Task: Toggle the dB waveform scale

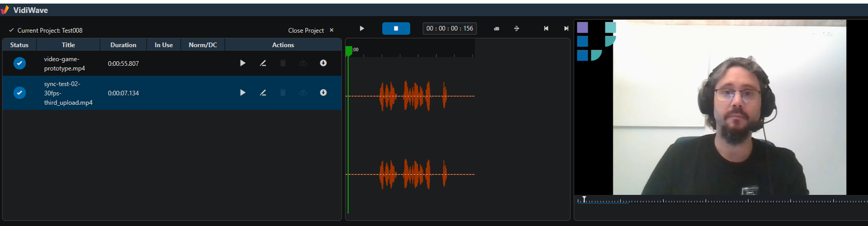Action: [x=497, y=29]
